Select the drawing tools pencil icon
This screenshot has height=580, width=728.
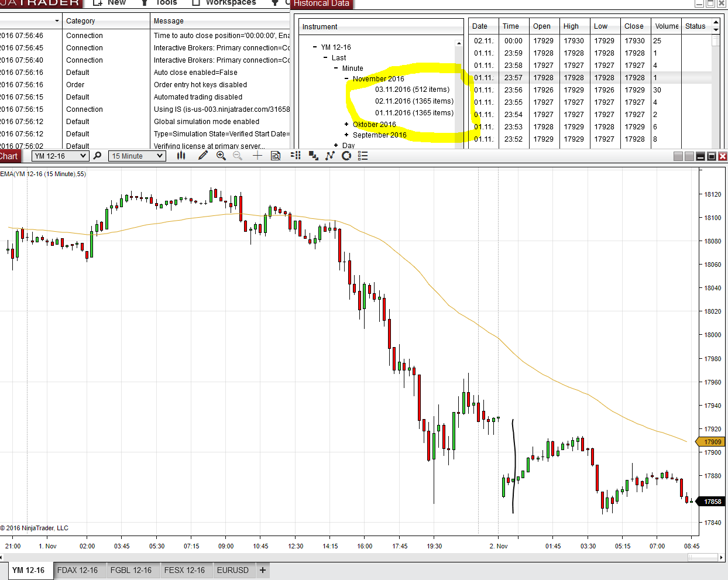click(203, 156)
